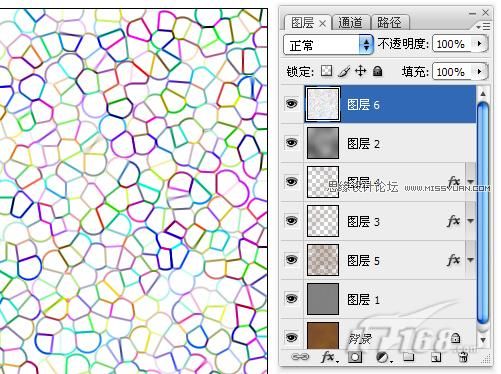This screenshot has height=374, width=501.
Task: Lock transparent pixels
Action: (326, 71)
